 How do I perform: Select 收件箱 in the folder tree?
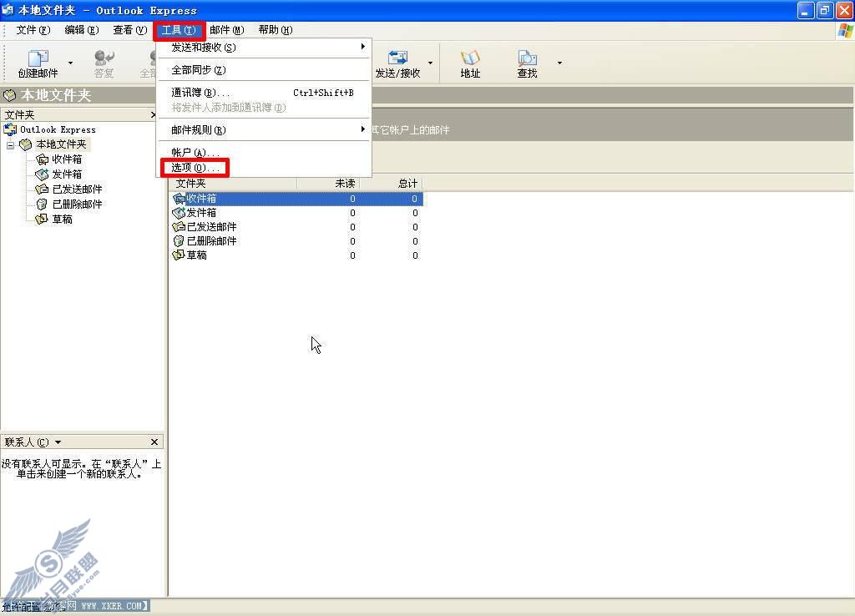[x=67, y=159]
